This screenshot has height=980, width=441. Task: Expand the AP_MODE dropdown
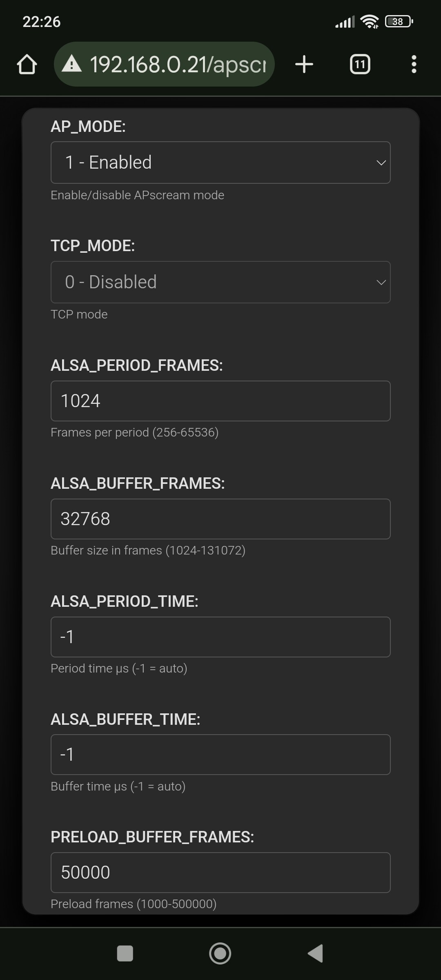coord(220,163)
